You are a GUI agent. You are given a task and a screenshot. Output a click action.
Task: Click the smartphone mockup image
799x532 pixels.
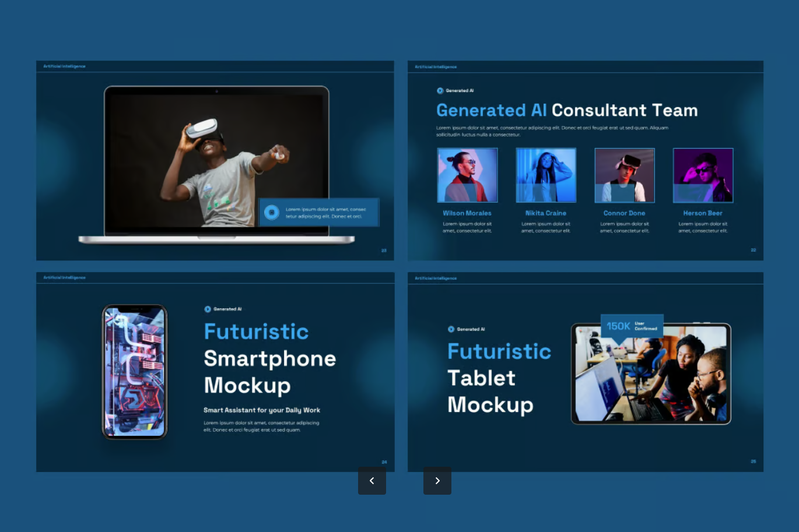(135, 372)
